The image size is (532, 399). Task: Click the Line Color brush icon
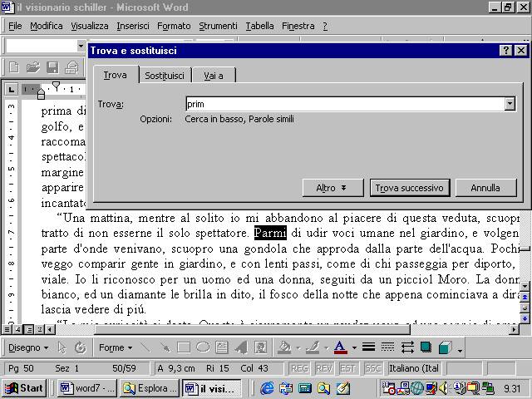[x=313, y=347]
